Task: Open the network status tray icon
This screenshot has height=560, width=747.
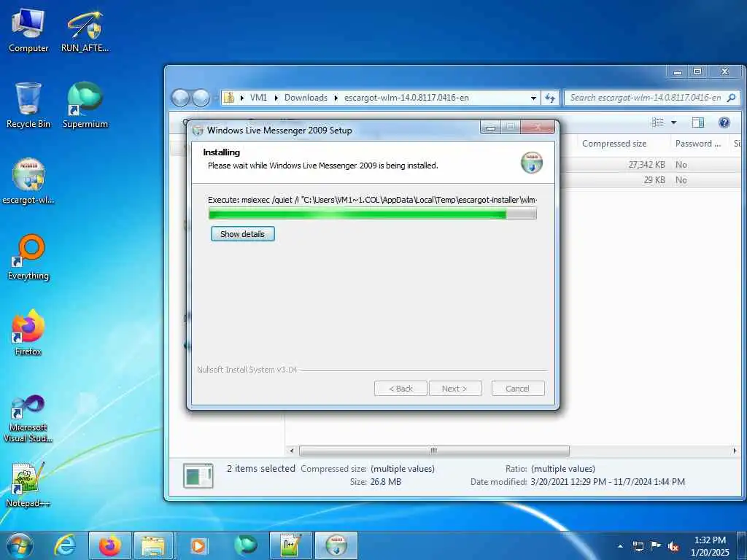Action: click(638, 547)
